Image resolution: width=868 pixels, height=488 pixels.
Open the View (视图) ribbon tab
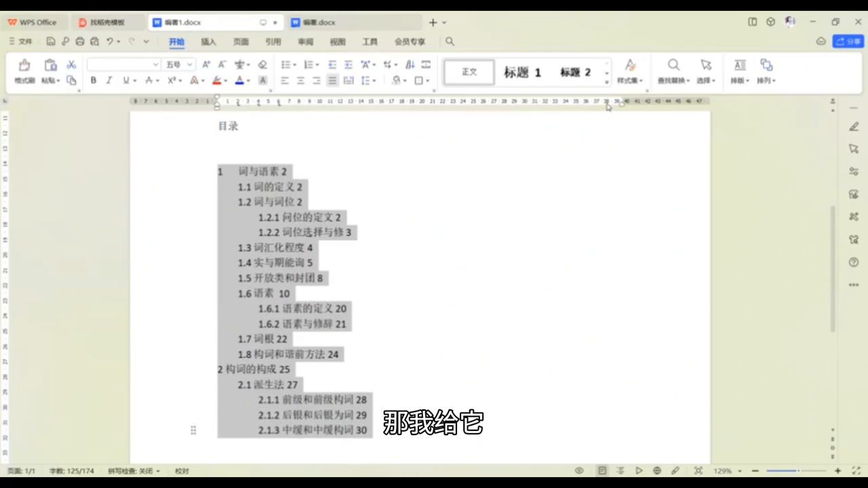[338, 41]
